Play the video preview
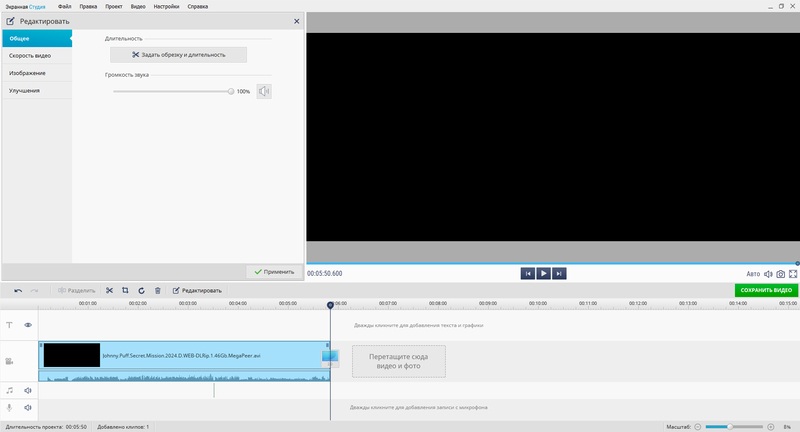This screenshot has width=800, height=432. [x=543, y=273]
